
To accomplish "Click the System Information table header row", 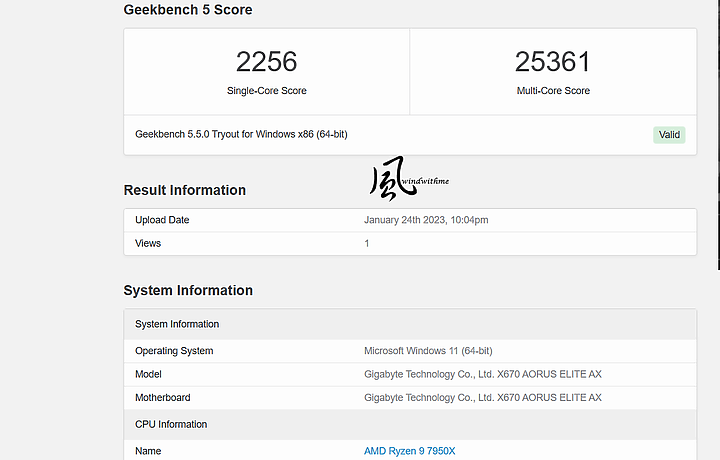I will tap(410, 324).
